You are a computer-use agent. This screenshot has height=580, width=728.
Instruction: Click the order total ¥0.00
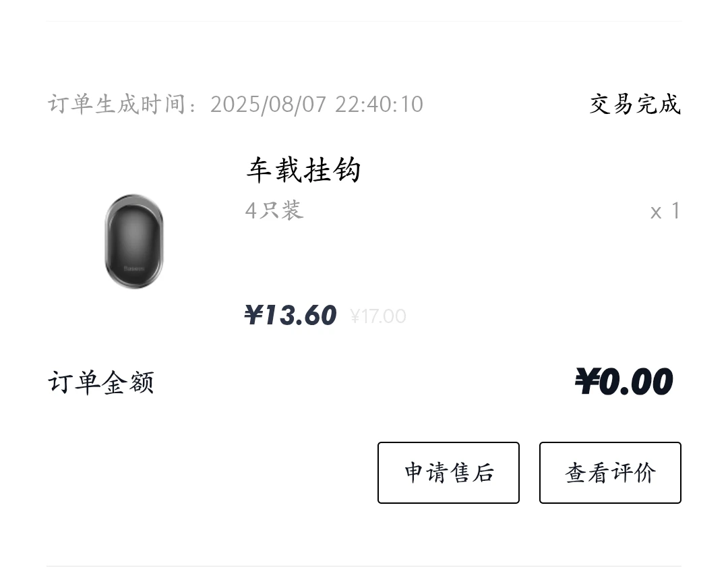(624, 382)
